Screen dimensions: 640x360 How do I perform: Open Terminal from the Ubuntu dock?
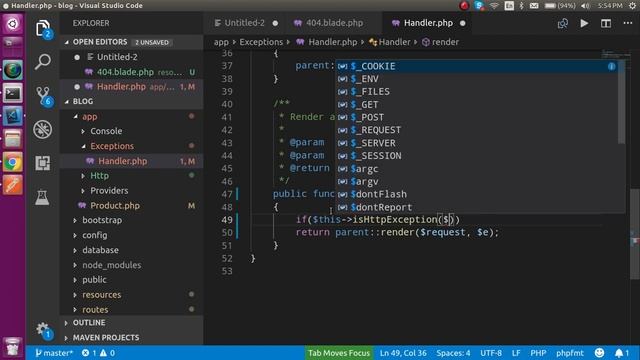(x=13, y=93)
